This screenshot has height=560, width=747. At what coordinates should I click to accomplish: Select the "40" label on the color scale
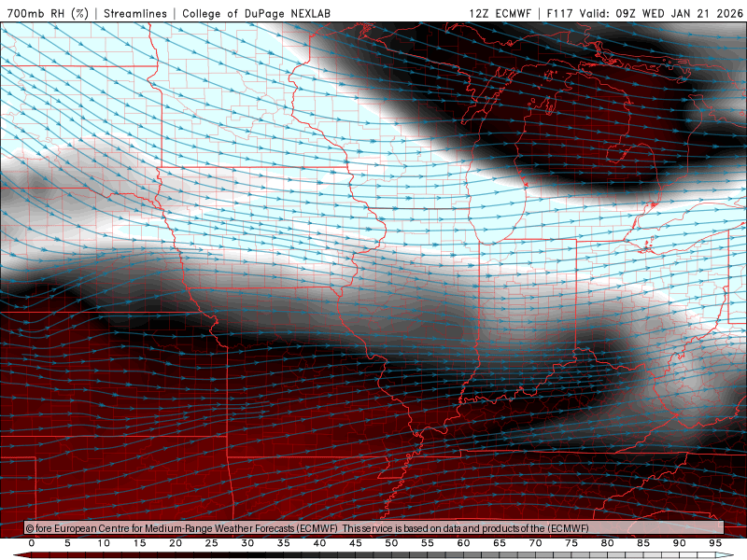pyautogui.click(x=319, y=543)
